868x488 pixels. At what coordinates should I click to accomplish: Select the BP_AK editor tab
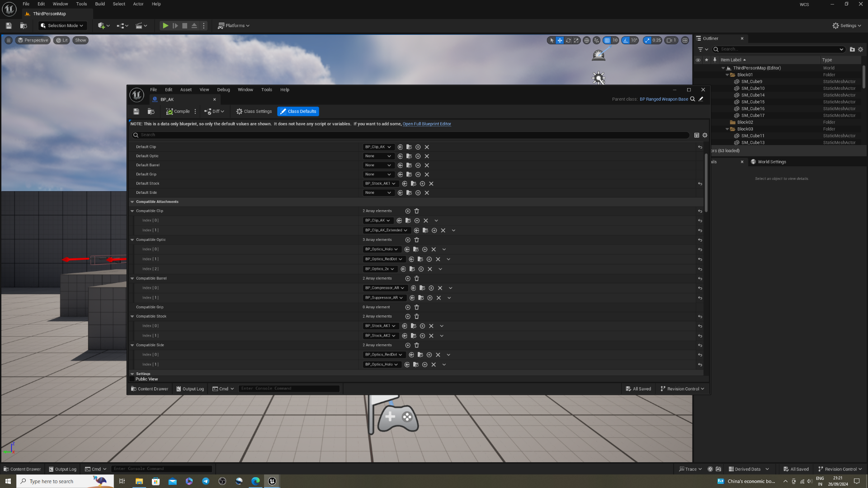pos(184,99)
